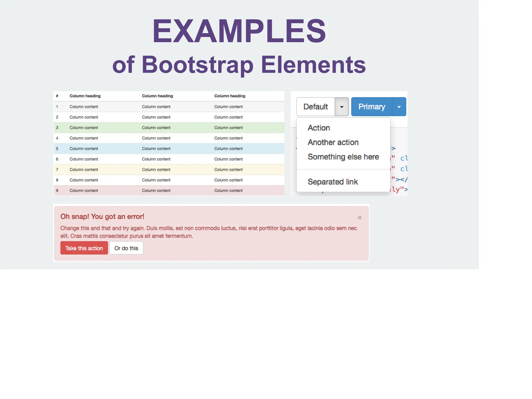Image resolution: width=532 pixels, height=399 pixels.
Task: Open the Default button dropdown caret
Action: coord(342,107)
